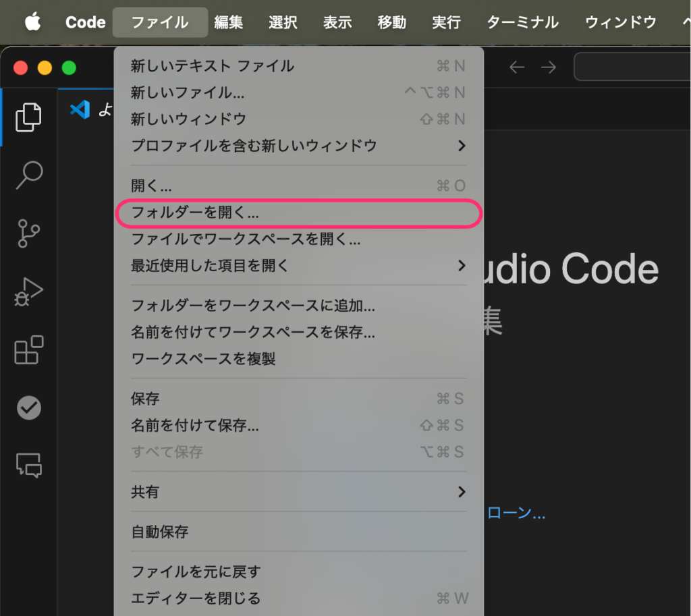Open the Search view icon
691x616 pixels.
(28, 175)
